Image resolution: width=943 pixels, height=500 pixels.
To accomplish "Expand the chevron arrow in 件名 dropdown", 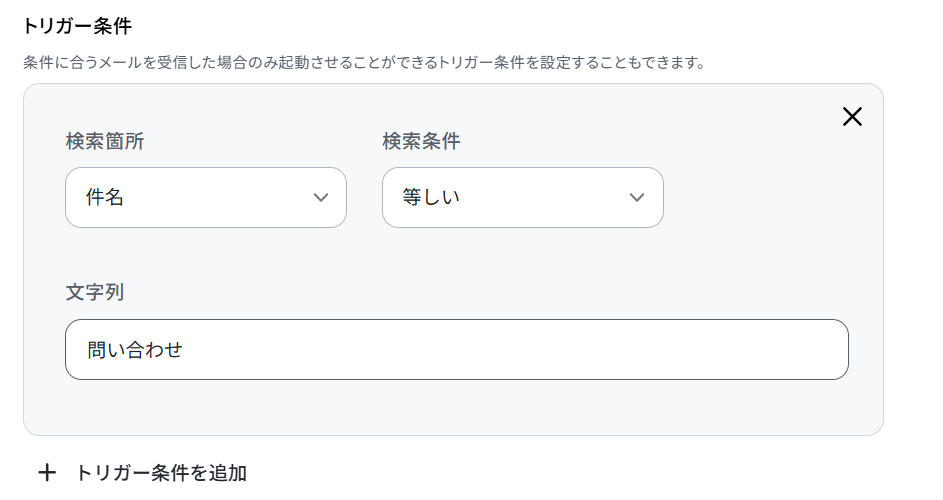I will tap(321, 197).
